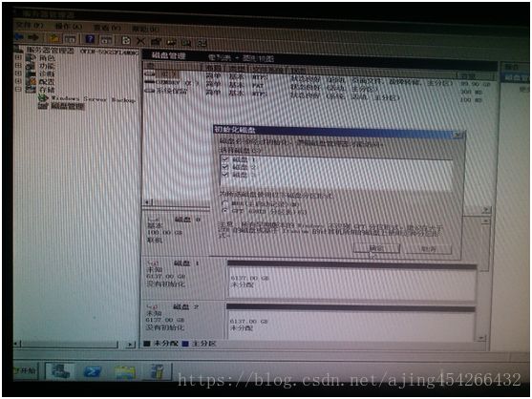Viewport: 532px width, 399px height.
Task: Click left arrow of volume list scrollbar
Action: coord(147,202)
